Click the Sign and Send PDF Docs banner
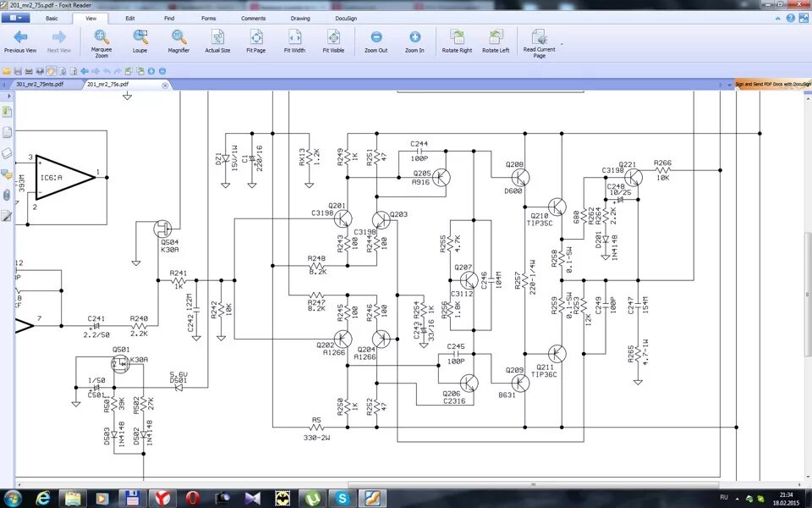 pos(773,84)
